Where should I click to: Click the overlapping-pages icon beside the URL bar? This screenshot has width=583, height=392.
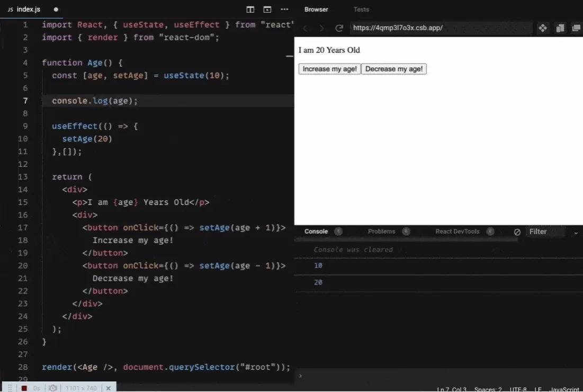tap(560, 28)
